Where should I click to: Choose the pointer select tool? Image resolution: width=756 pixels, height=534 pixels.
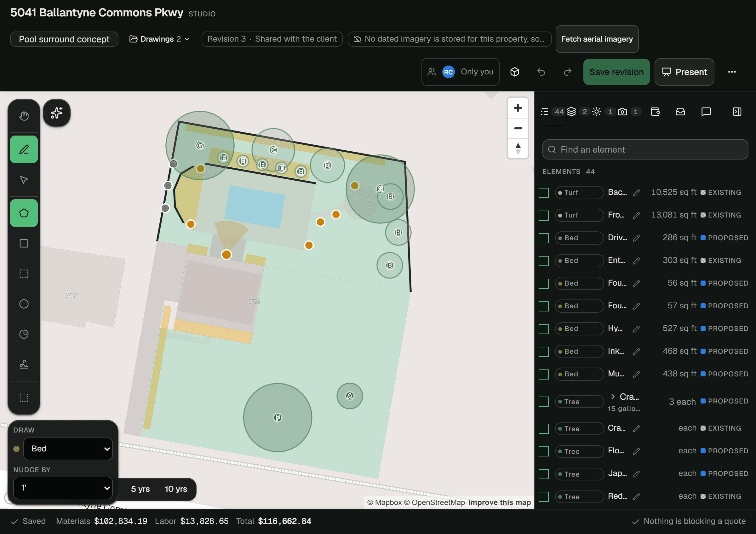click(24, 180)
